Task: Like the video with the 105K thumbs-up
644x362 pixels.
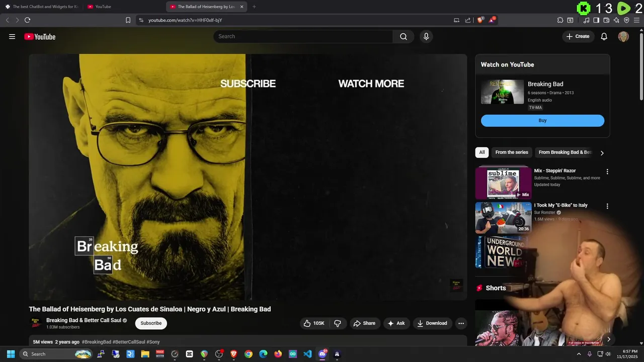Action: tap(314, 323)
